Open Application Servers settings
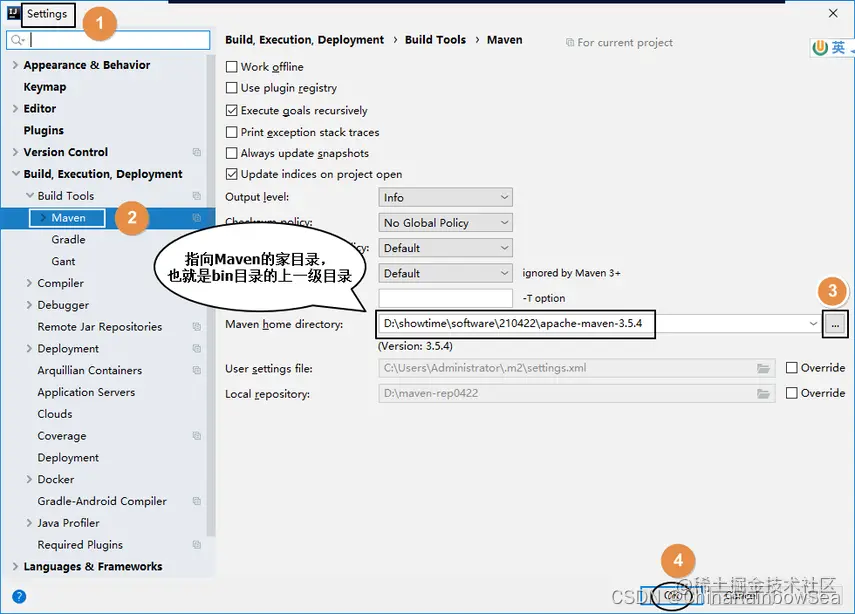 tap(86, 392)
